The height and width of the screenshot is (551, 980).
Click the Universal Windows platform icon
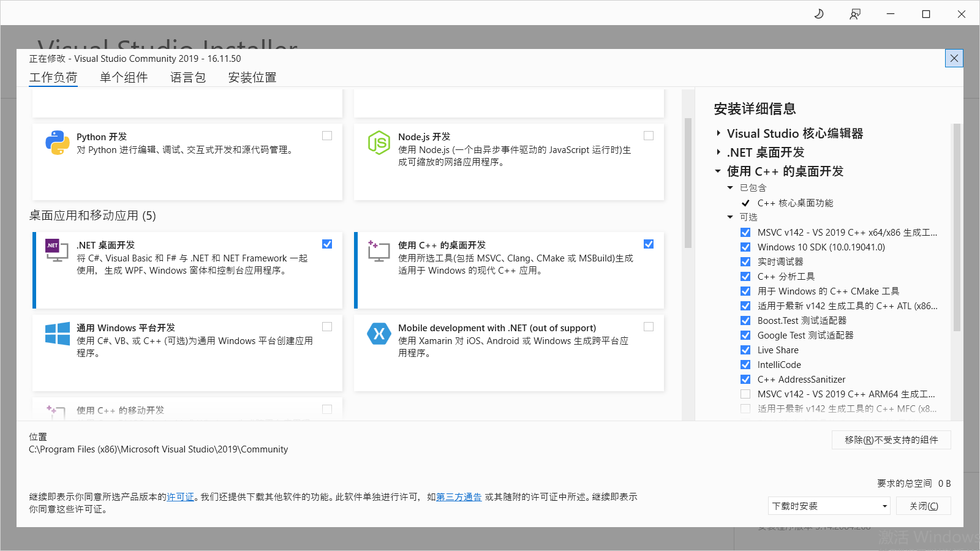tap(57, 334)
